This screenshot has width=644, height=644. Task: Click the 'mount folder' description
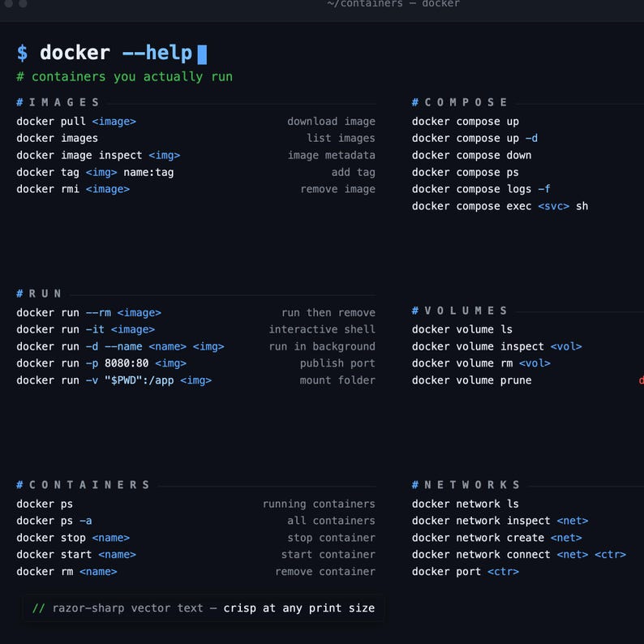(337, 380)
